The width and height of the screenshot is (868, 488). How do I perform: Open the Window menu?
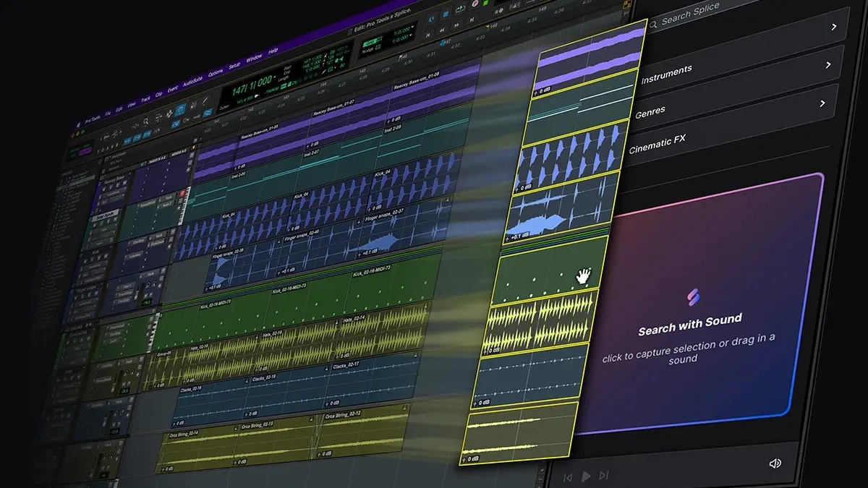click(x=253, y=59)
